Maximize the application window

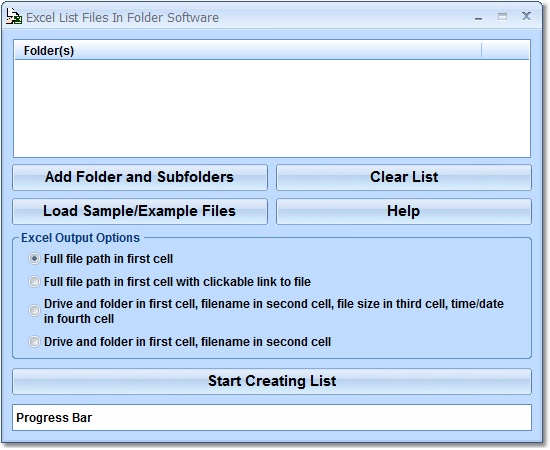[x=502, y=16]
